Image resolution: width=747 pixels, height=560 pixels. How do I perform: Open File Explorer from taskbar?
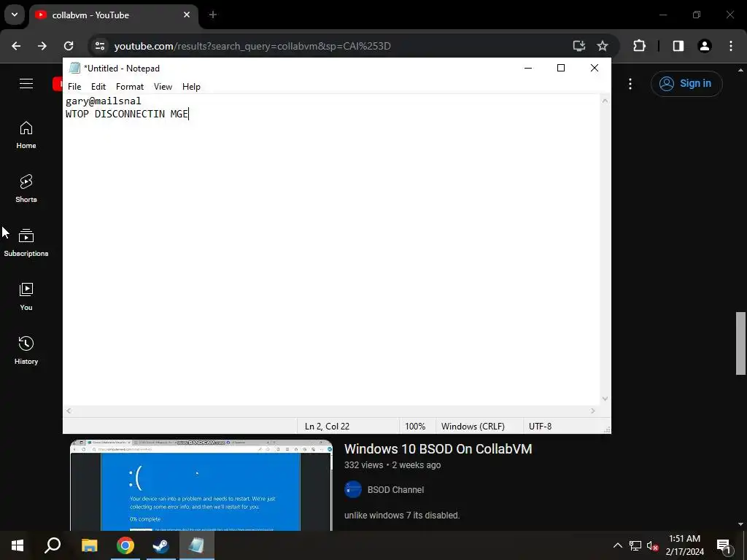click(89, 545)
